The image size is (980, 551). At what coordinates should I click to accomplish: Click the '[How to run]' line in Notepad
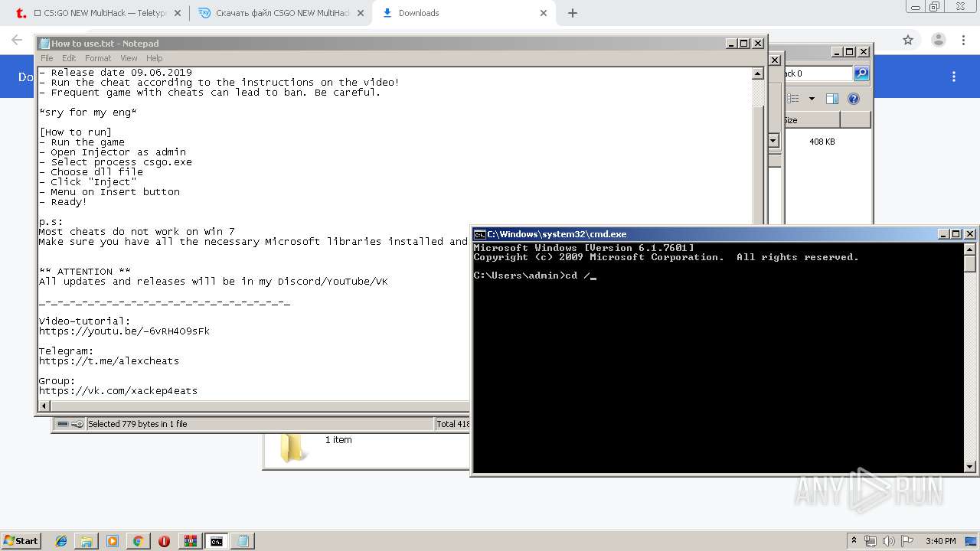[75, 132]
